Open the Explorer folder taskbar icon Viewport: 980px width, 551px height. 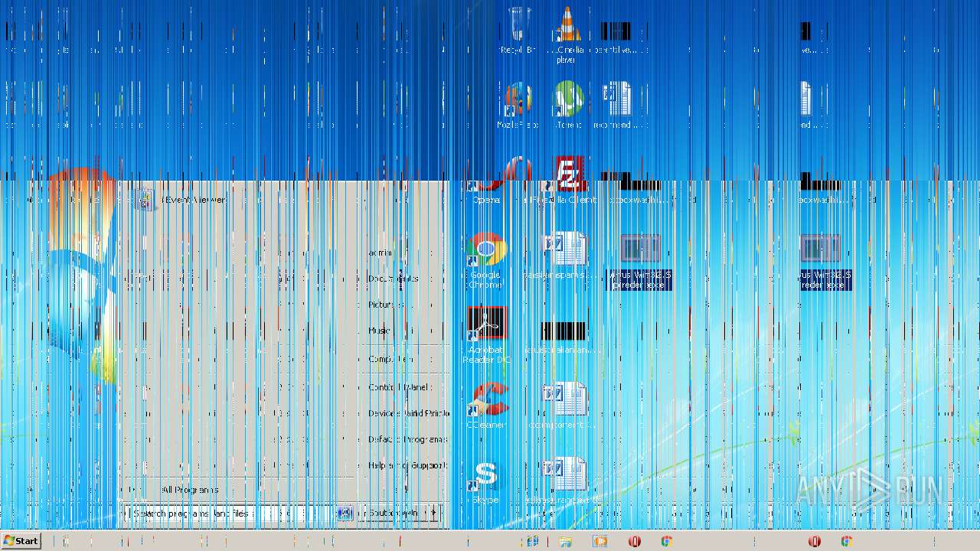[565, 541]
